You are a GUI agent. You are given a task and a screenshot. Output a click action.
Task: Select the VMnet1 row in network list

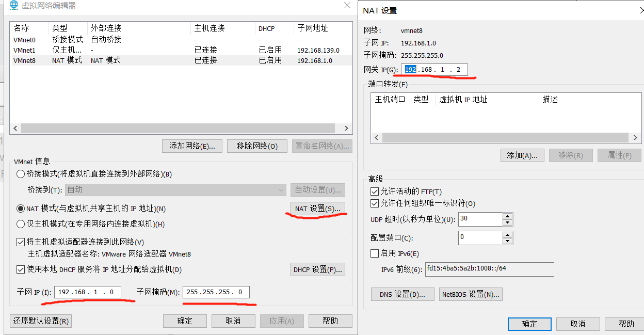click(181, 50)
